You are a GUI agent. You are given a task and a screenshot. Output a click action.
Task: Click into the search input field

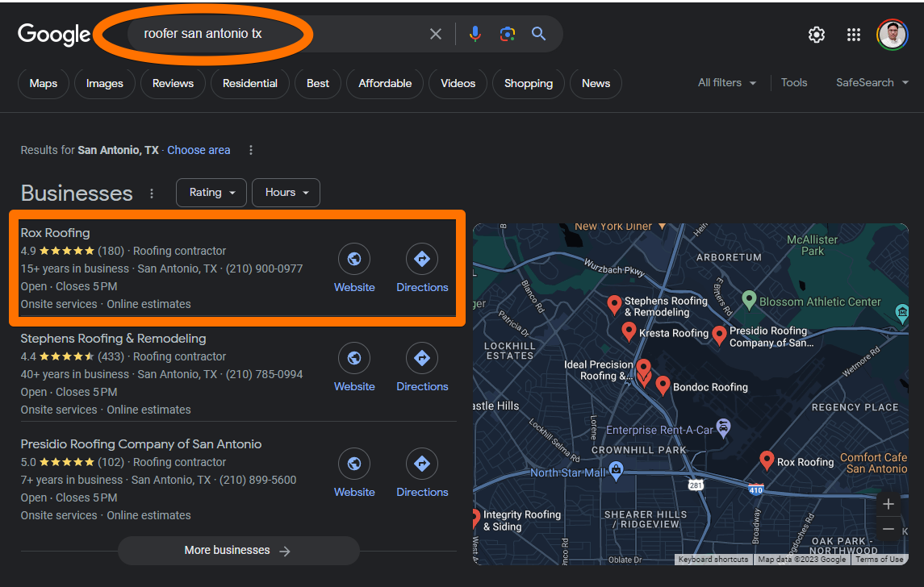tap(274, 34)
